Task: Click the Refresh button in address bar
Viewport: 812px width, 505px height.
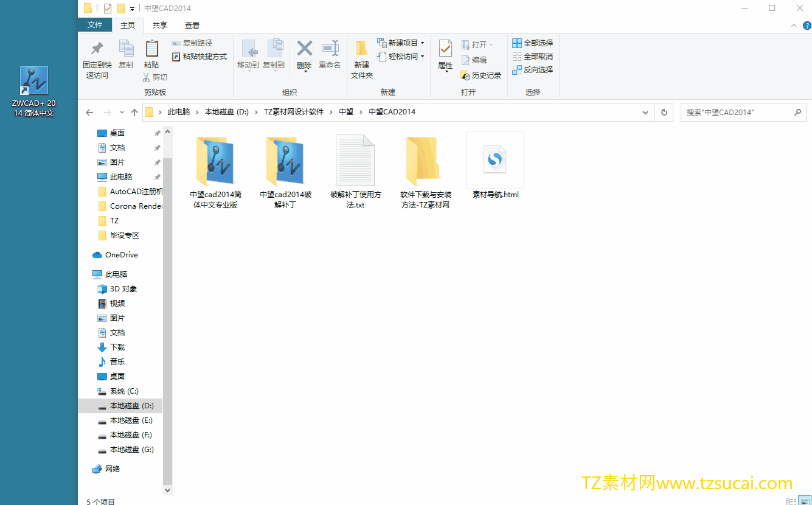Action: (x=664, y=113)
